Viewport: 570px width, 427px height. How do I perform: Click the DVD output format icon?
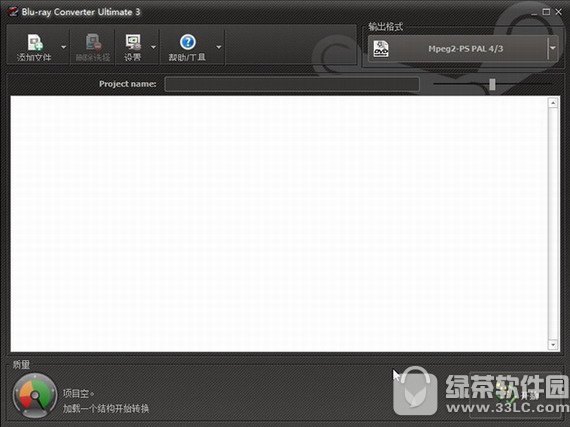point(381,49)
